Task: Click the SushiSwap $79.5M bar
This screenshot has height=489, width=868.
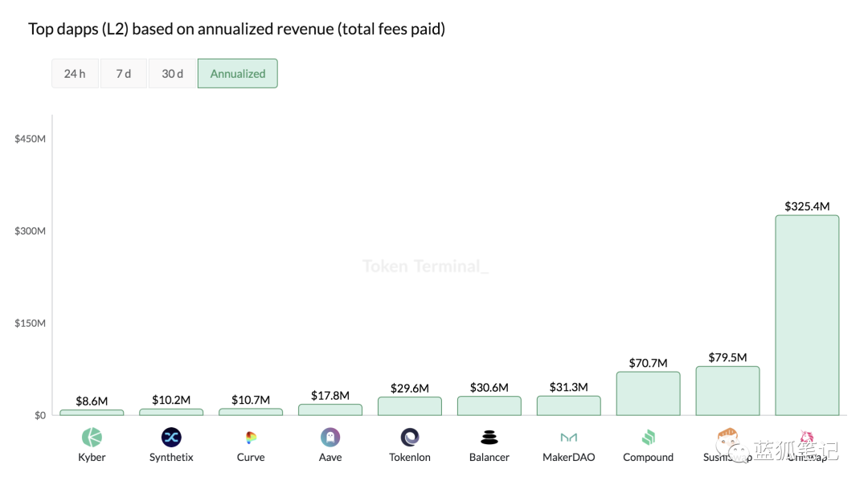Action: pos(727,391)
